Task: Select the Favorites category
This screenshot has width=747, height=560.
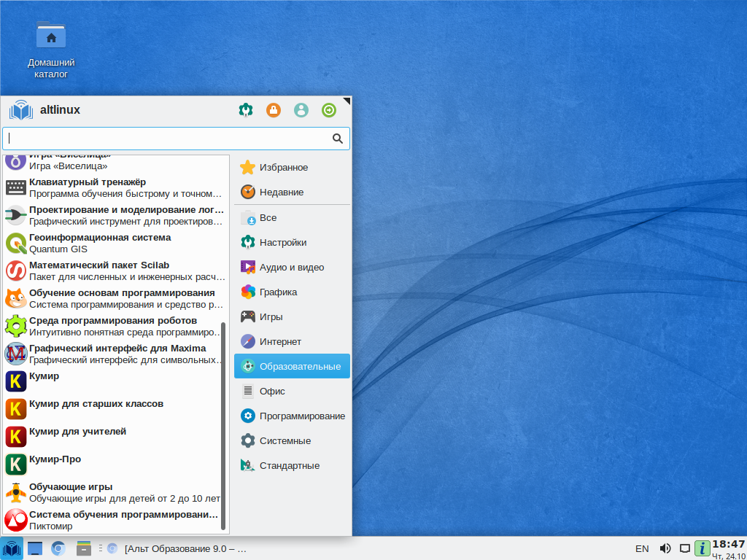Action: 283,168
